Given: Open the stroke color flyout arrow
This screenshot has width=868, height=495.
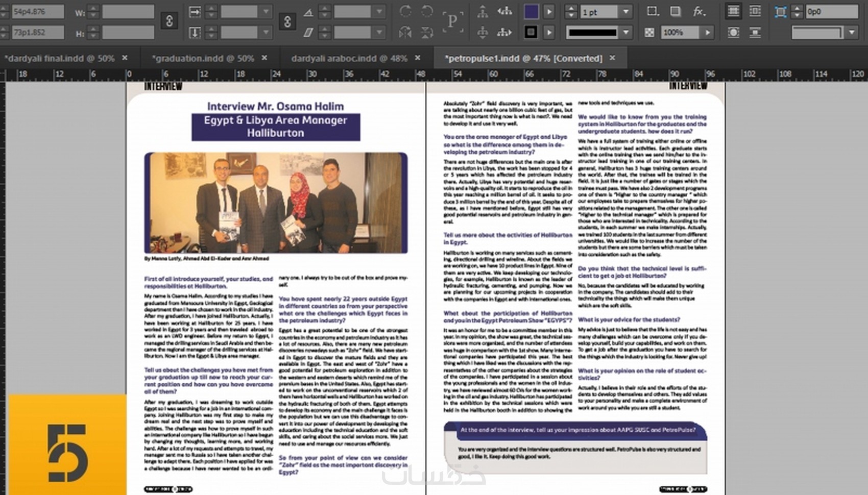Looking at the screenshot, I should pos(549,32).
